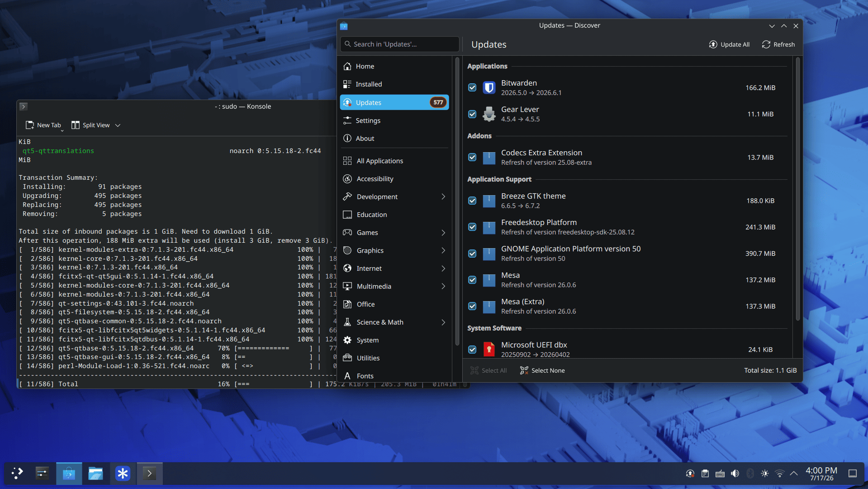Viewport: 868px width, 489px height.
Task: Open the About page in Discover
Action: click(394, 139)
